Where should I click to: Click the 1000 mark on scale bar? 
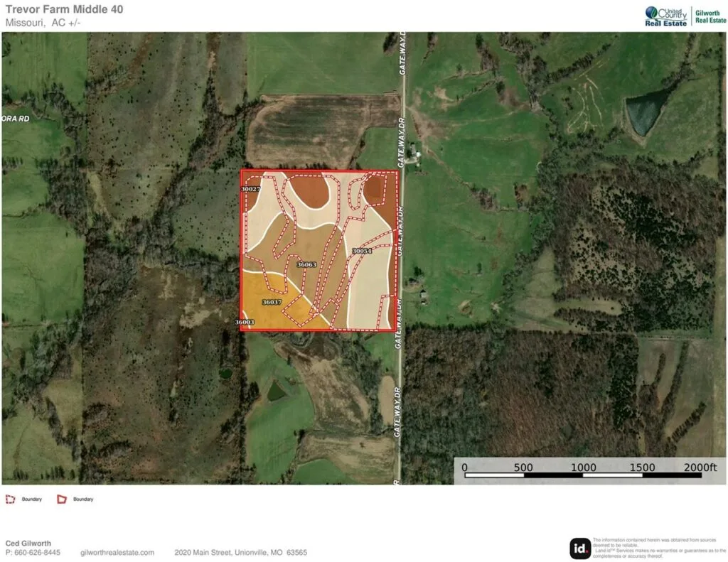pos(583,467)
